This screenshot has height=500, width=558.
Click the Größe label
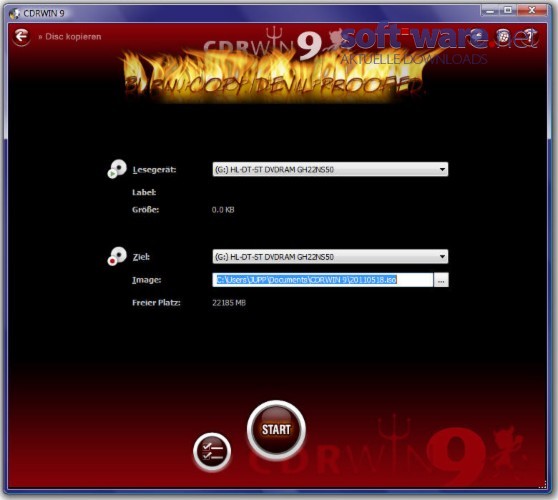click(x=146, y=210)
